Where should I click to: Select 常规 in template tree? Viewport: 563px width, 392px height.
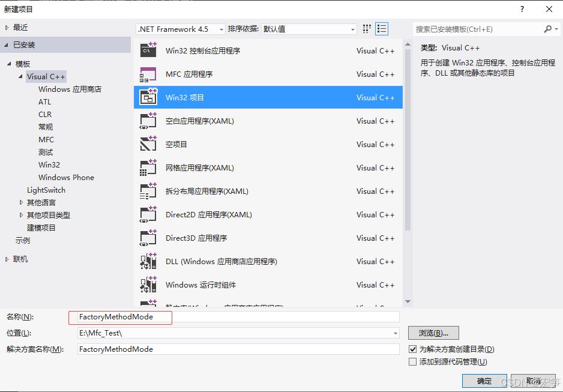[46, 127]
